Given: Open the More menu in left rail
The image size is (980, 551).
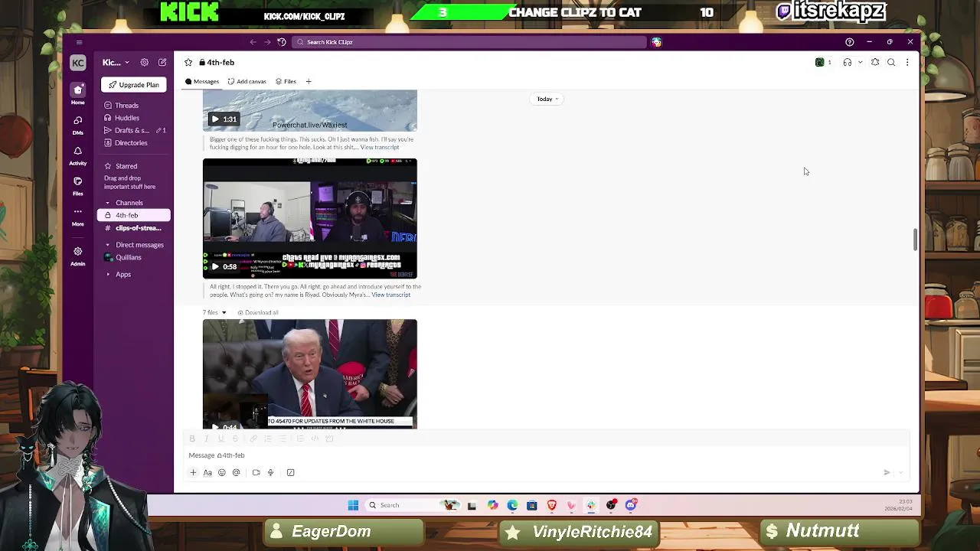Looking at the screenshot, I should (77, 216).
